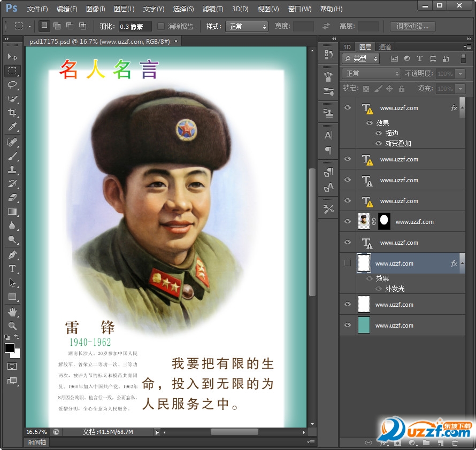Click the 调整边缘 button

tap(412, 26)
